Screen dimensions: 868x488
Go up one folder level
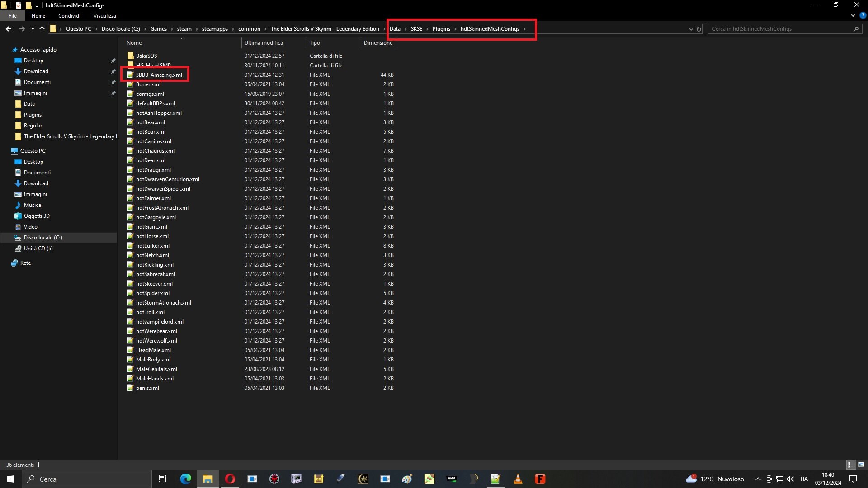tap(42, 29)
